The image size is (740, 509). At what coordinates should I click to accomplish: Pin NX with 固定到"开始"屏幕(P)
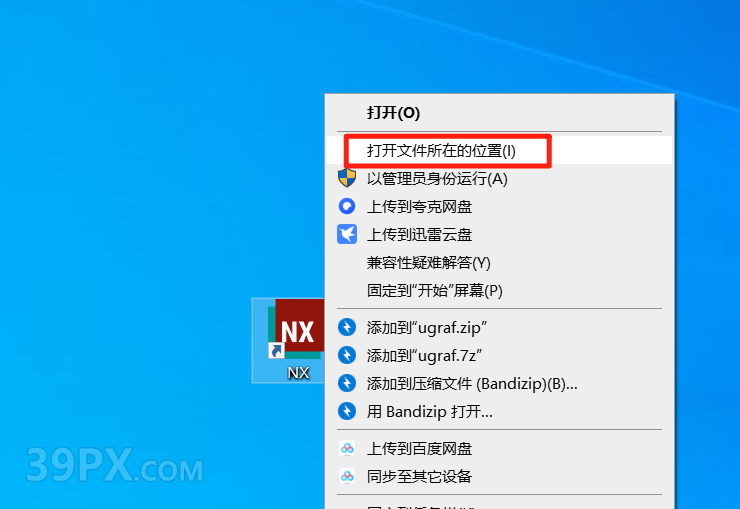[x=435, y=290]
